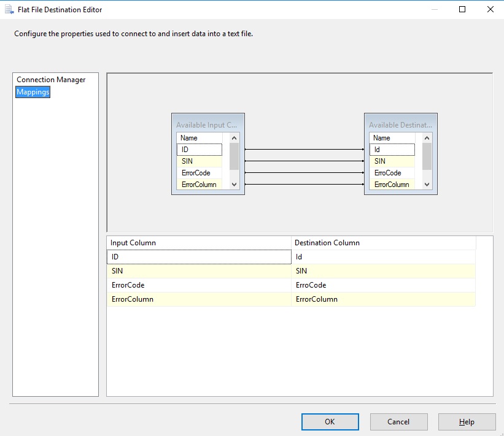This screenshot has height=436, width=504.
Task: Open ErrorColumn input column cell in grid
Action: coord(199,299)
